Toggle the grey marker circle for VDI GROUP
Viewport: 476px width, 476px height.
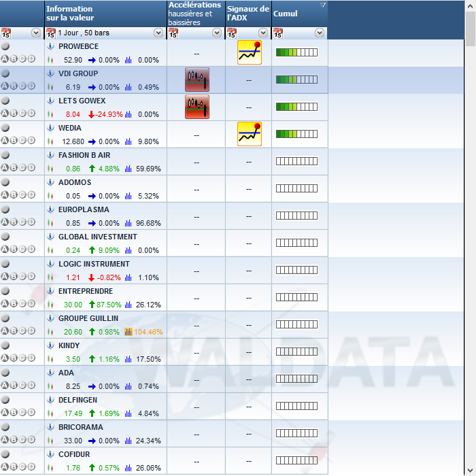[5, 73]
